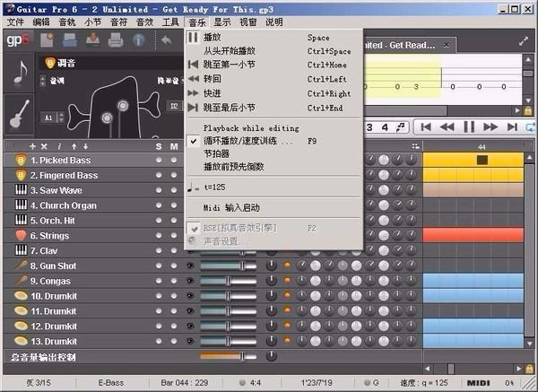Move the track down with the arrow icon
This screenshot has height=392, width=538.
[86, 146]
